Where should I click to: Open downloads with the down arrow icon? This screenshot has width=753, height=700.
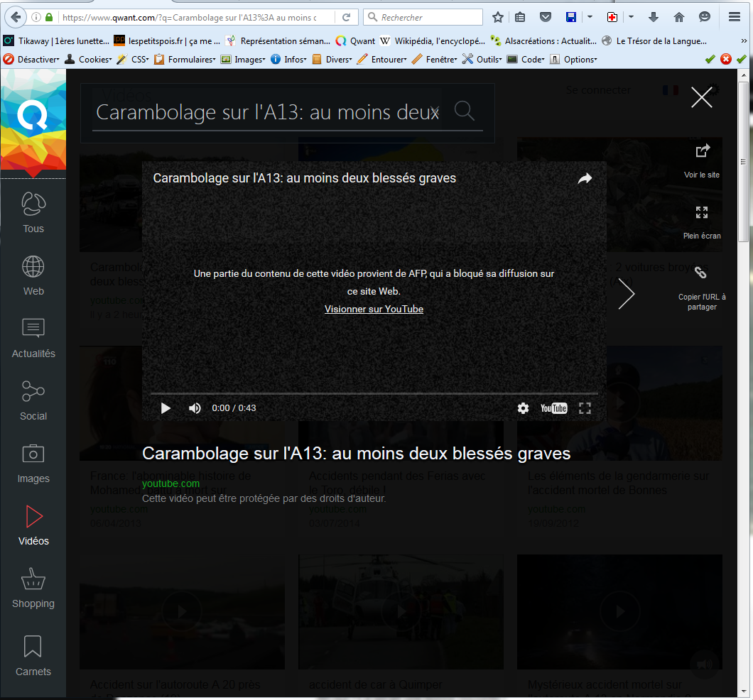(653, 17)
